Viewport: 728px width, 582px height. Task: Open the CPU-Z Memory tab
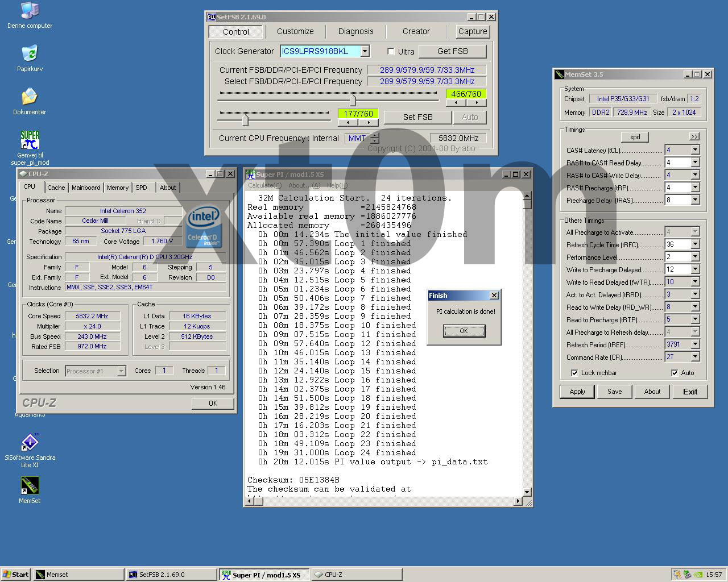point(118,188)
